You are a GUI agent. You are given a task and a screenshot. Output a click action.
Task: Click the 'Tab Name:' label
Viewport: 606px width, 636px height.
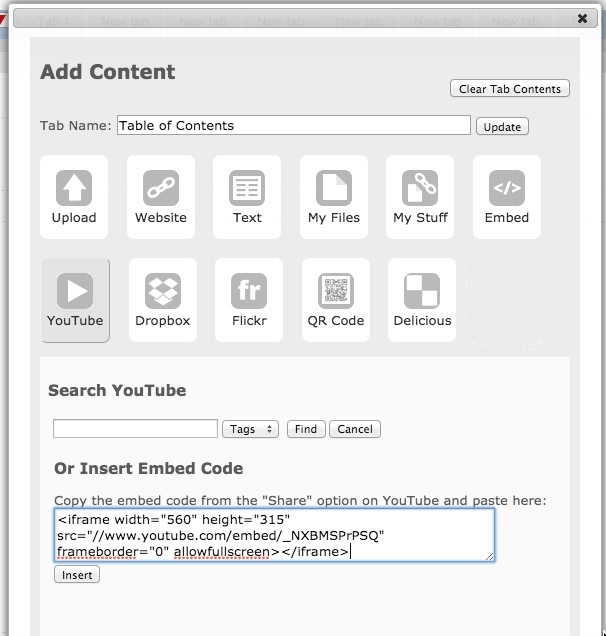75,125
